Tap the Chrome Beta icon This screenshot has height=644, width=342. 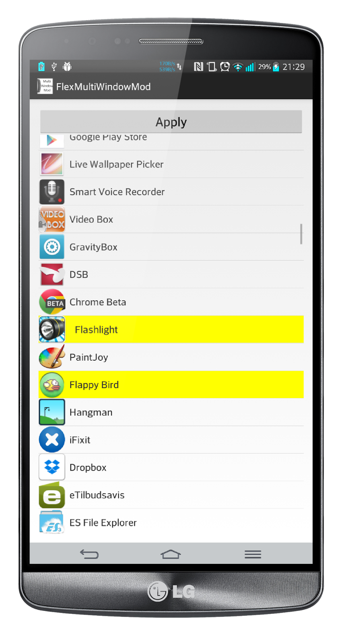point(52,302)
